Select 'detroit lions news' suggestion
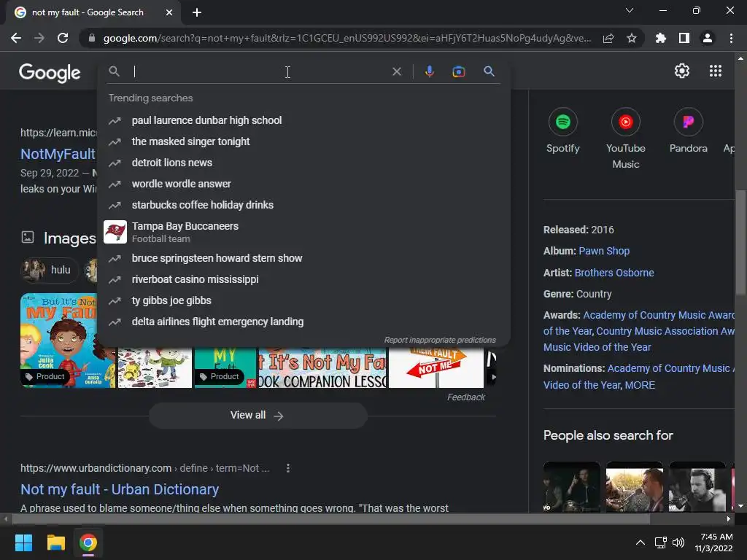The height and width of the screenshot is (560, 747). (303, 163)
